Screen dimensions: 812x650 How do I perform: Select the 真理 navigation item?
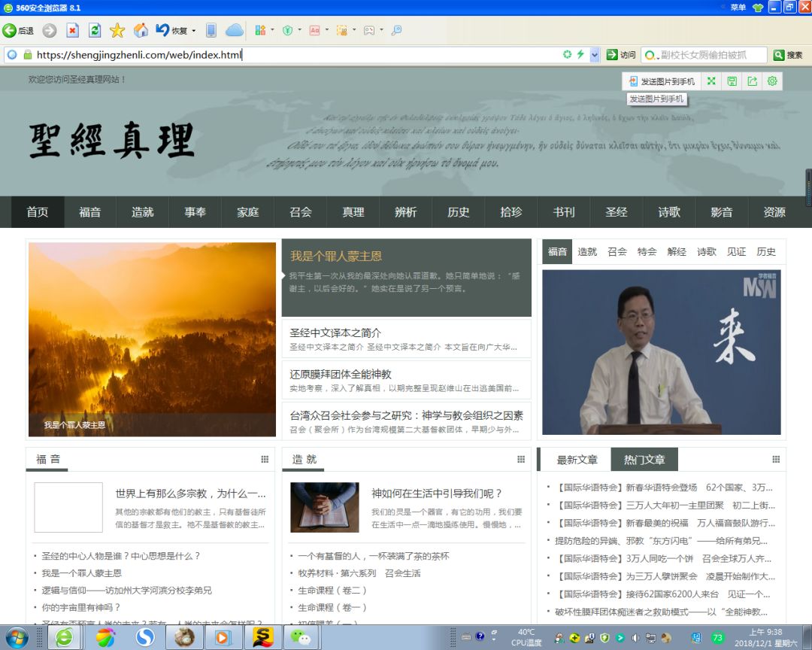pos(353,212)
